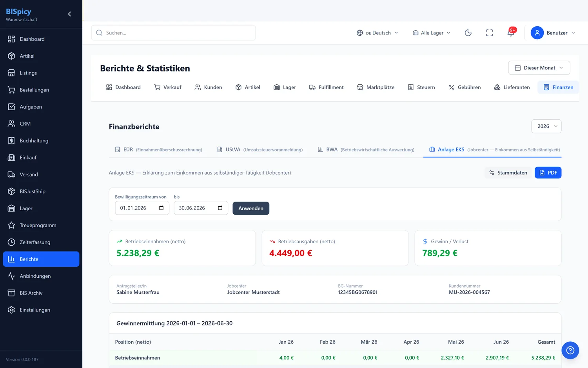Viewport: 588px width, 368px height.
Task: Click the Betriebseinnahmen value 5.238,29 €
Action: 138,253
